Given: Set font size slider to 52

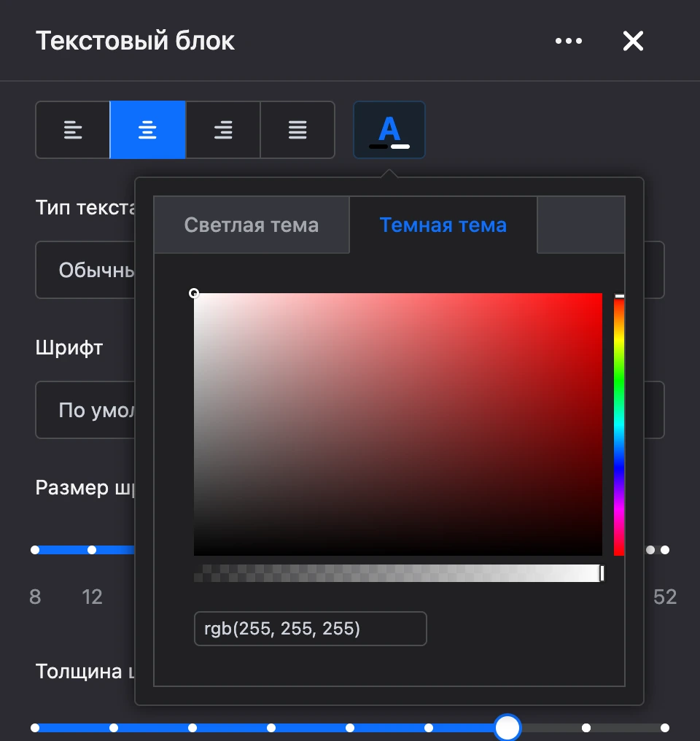Looking at the screenshot, I should coord(665,550).
